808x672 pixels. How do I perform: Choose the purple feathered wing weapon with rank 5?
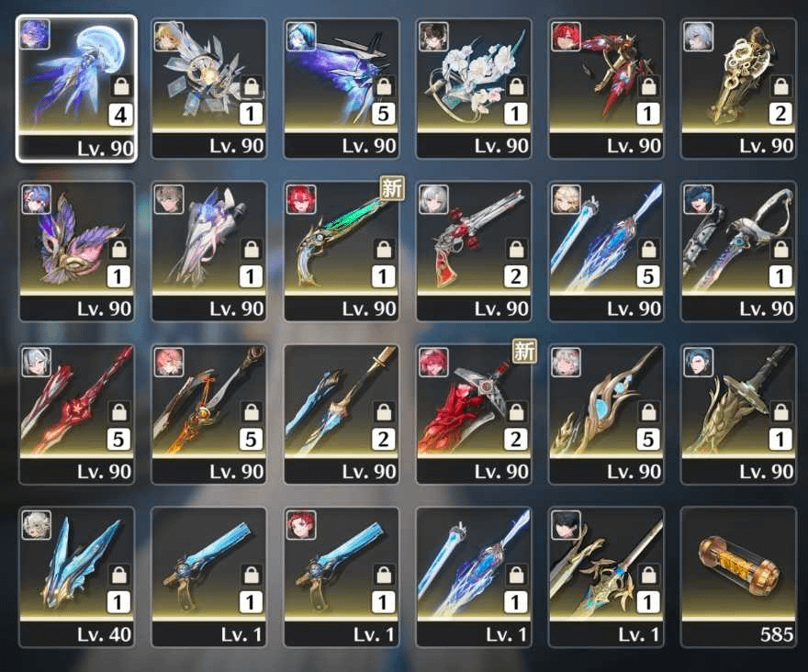coord(342,89)
